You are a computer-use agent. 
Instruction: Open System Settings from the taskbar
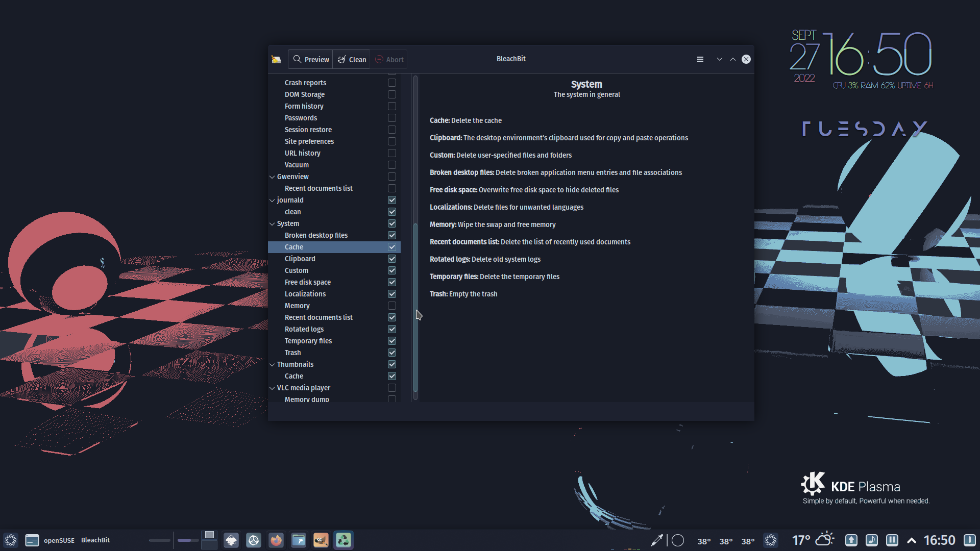(x=254, y=540)
